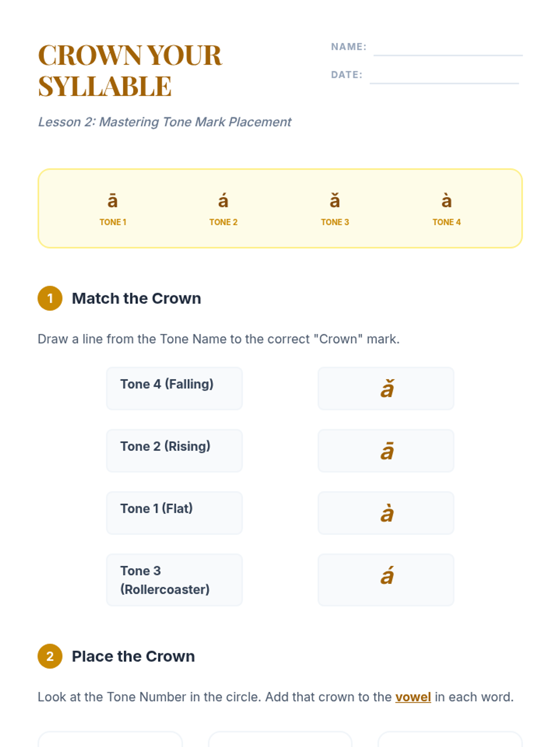
Task: Pick the ā crown mark answer box
Action: tap(385, 451)
